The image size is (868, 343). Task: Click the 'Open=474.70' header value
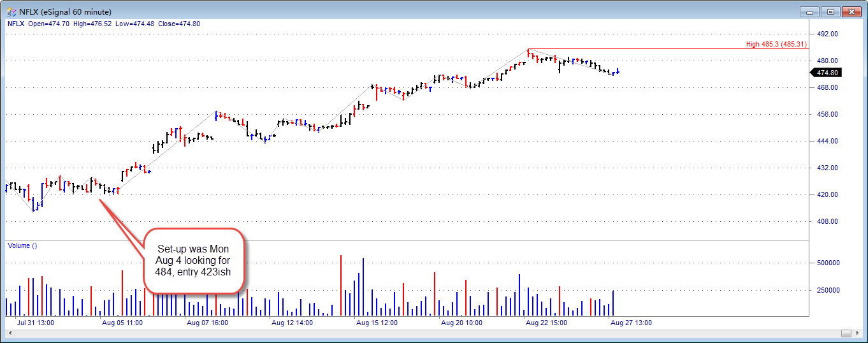(49, 24)
